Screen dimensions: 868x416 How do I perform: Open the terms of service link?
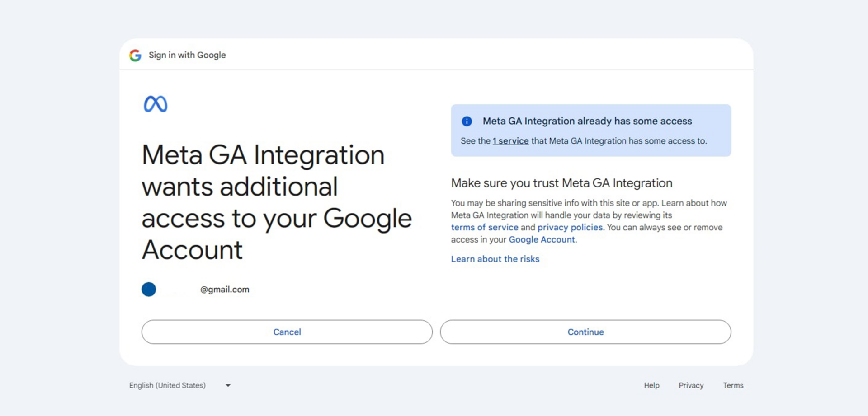[x=485, y=227]
